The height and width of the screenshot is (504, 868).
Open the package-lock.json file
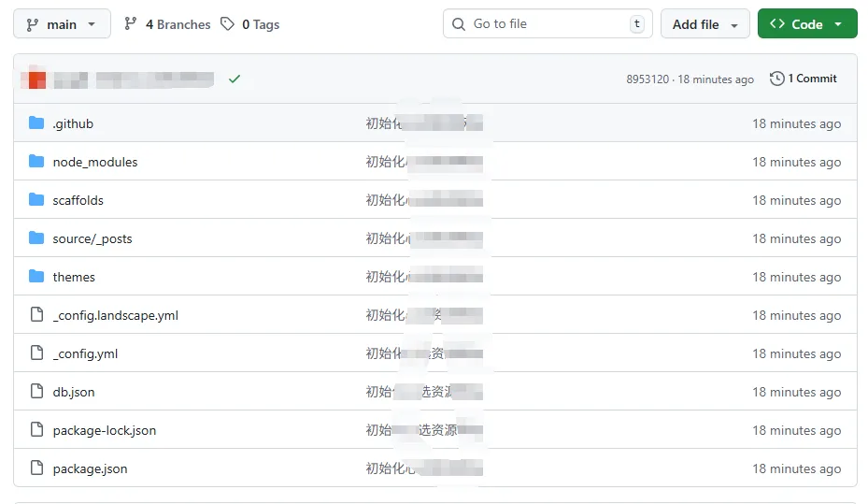[x=105, y=430]
